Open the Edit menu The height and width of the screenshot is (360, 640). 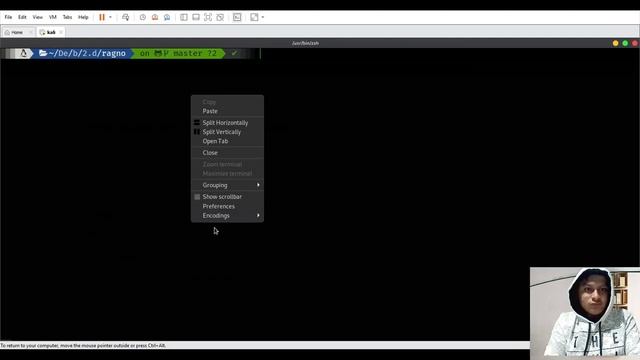(x=22, y=17)
